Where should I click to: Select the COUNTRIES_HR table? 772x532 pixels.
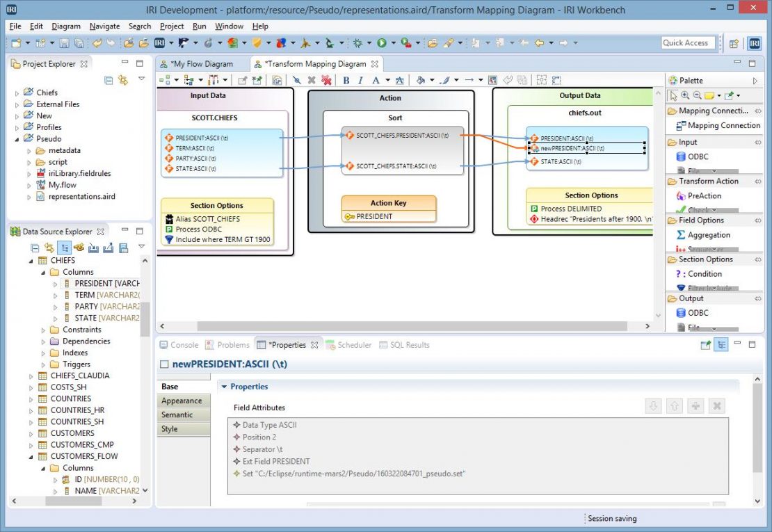[72, 410]
